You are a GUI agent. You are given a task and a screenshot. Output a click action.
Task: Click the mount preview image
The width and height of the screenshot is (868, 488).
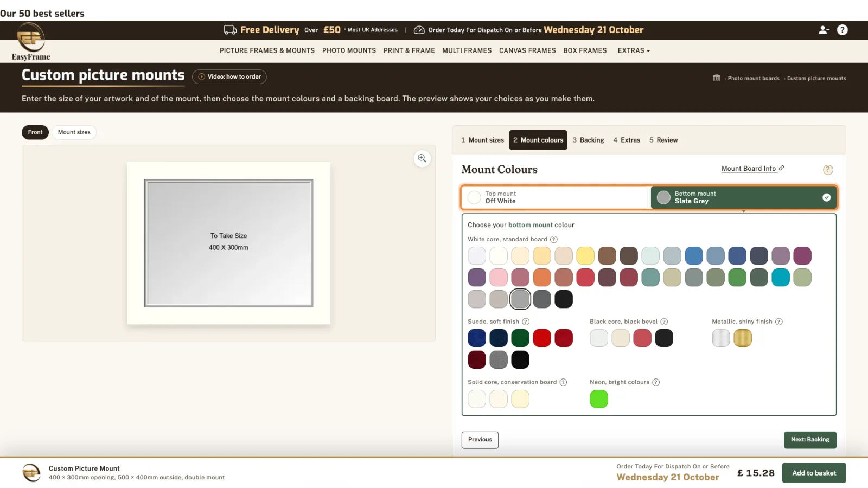[228, 243]
